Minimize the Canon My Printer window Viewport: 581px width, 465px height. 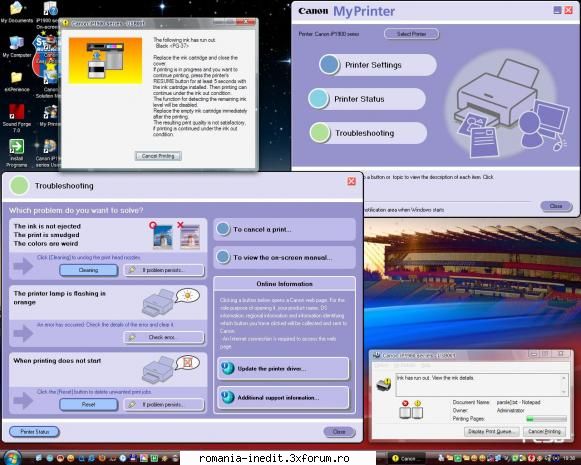click(x=557, y=10)
